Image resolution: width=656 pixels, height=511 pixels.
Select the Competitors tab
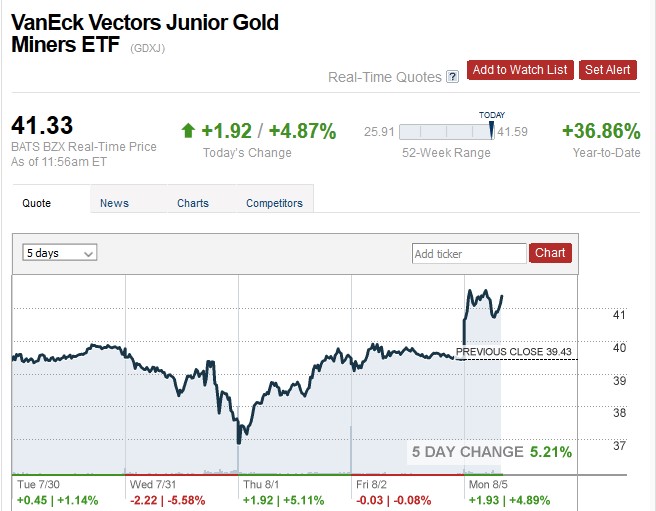pyautogui.click(x=274, y=203)
